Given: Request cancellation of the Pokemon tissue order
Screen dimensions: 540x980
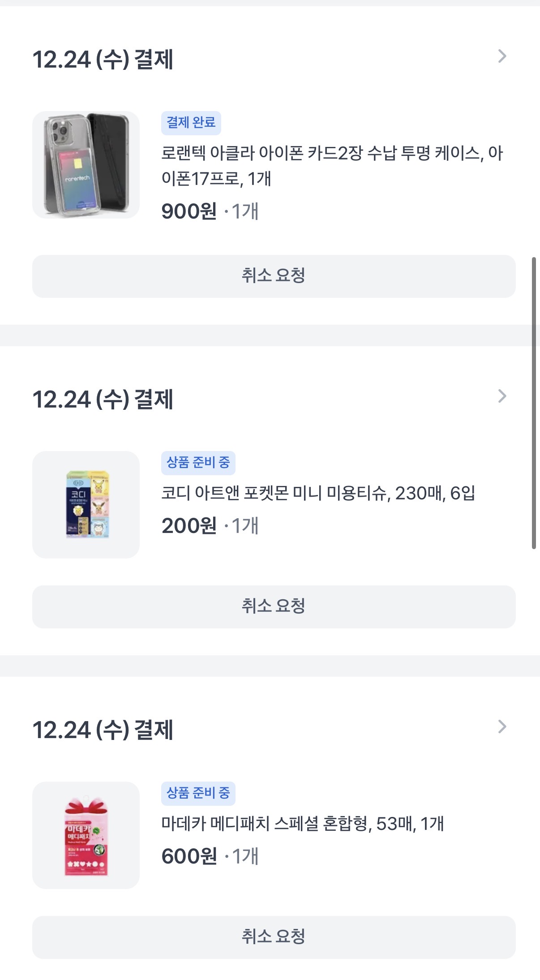Looking at the screenshot, I should [x=274, y=606].
